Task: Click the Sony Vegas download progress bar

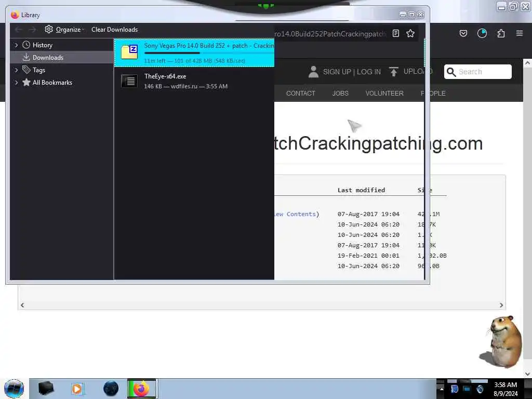Action: tap(209, 53)
